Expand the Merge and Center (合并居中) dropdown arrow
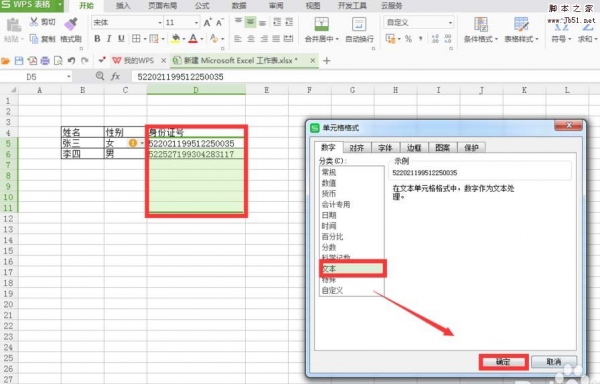The height and width of the screenshot is (384, 600). (337, 39)
